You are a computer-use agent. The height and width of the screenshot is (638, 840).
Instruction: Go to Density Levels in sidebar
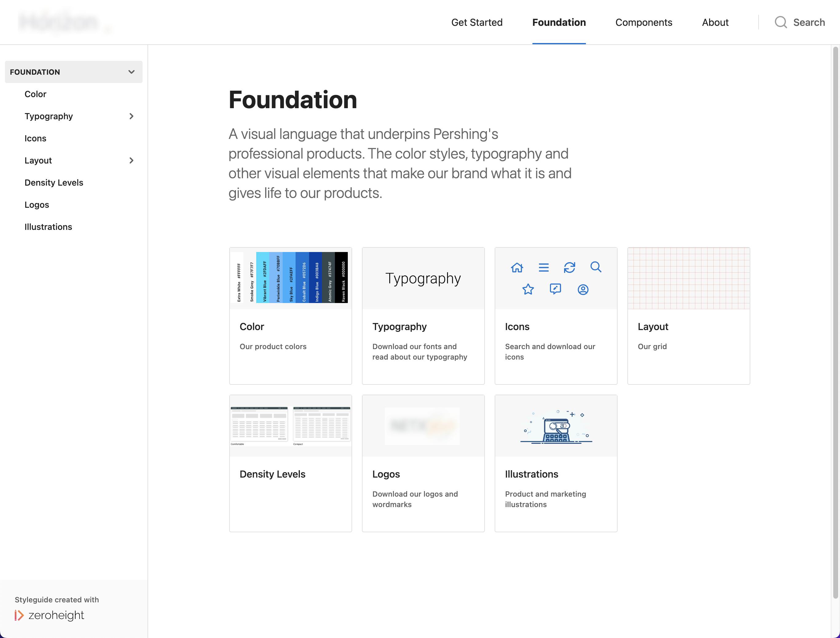(54, 183)
